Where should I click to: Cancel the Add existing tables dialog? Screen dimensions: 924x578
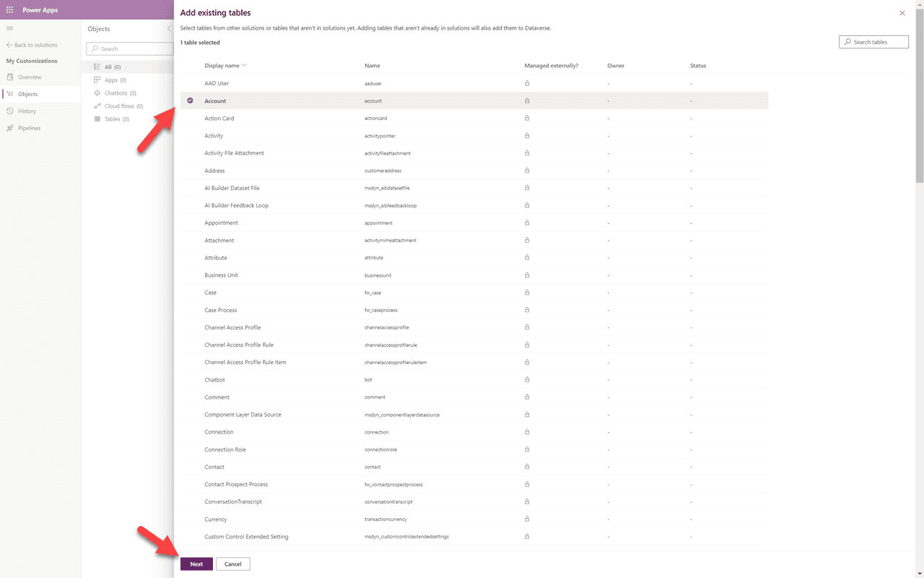click(x=232, y=564)
